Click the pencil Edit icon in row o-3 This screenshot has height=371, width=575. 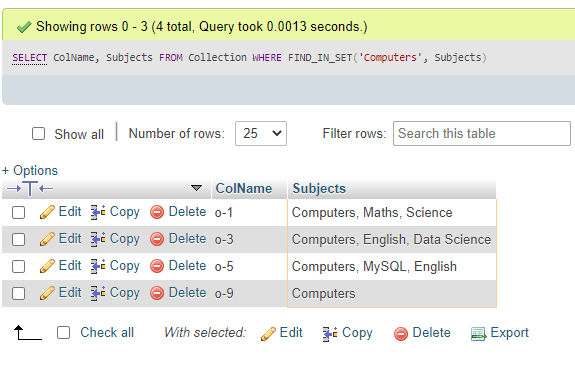pos(47,239)
